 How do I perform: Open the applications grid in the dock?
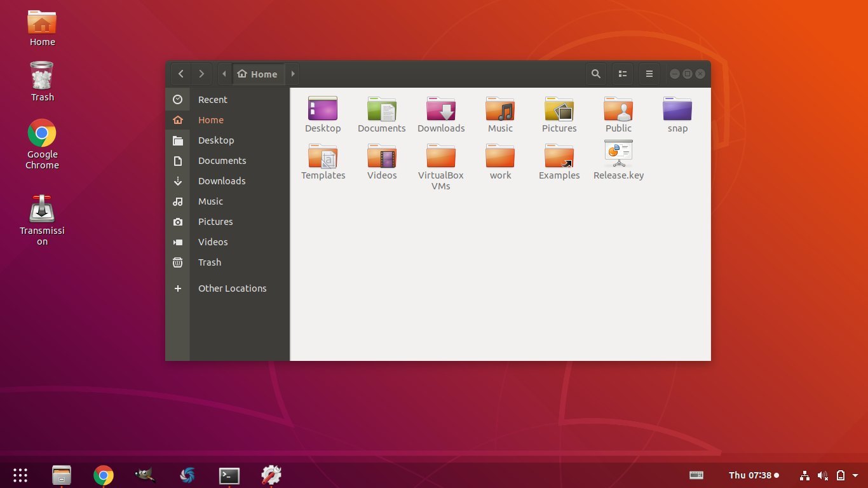click(x=20, y=475)
